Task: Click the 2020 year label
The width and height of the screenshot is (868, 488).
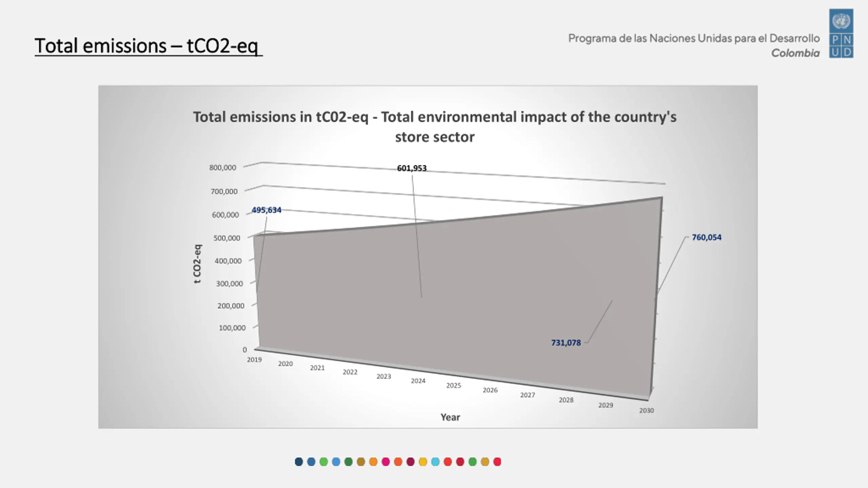Action: click(x=285, y=364)
